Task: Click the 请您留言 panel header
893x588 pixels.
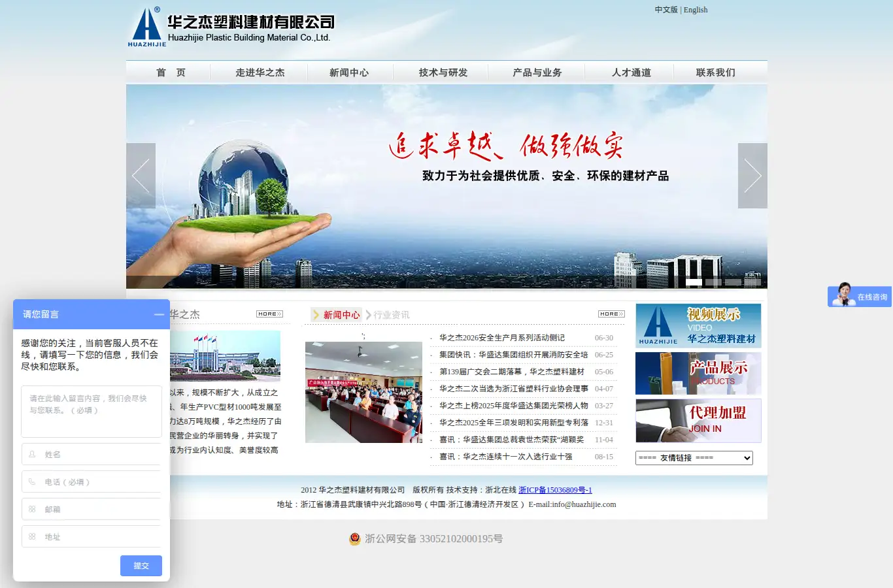Action: coord(92,314)
